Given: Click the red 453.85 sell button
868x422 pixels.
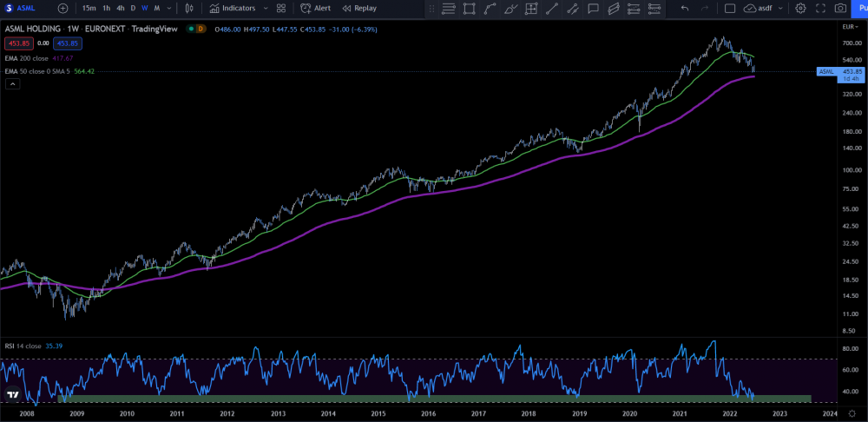Looking at the screenshot, I should 19,43.
